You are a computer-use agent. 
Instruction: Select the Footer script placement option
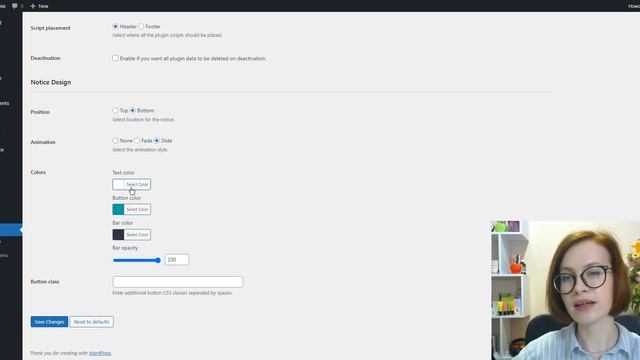[x=141, y=26]
